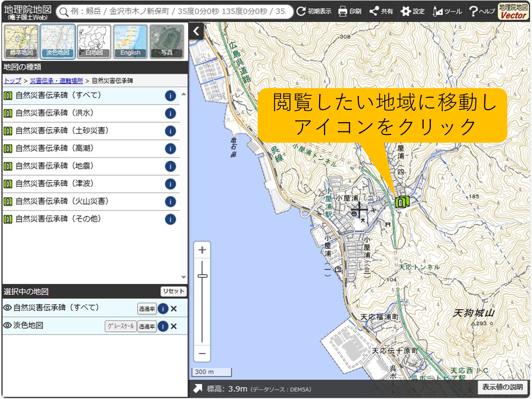
Task: Open info for selected layer 淡色地図
Action: click(x=163, y=326)
